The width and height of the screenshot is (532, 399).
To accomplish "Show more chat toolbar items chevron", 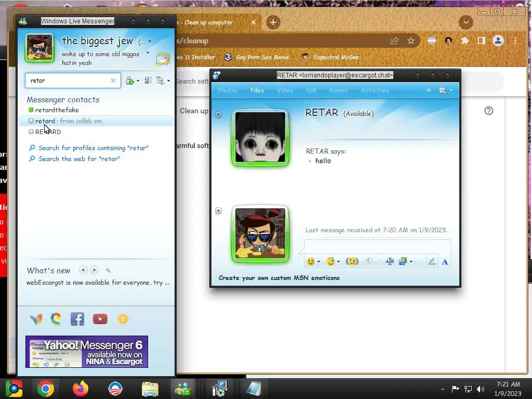I will [x=429, y=90].
